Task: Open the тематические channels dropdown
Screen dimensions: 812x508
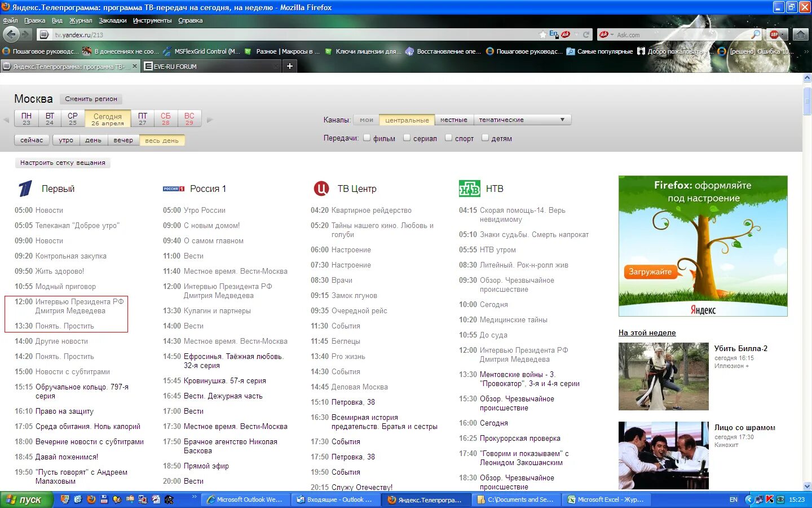Action: coord(522,120)
